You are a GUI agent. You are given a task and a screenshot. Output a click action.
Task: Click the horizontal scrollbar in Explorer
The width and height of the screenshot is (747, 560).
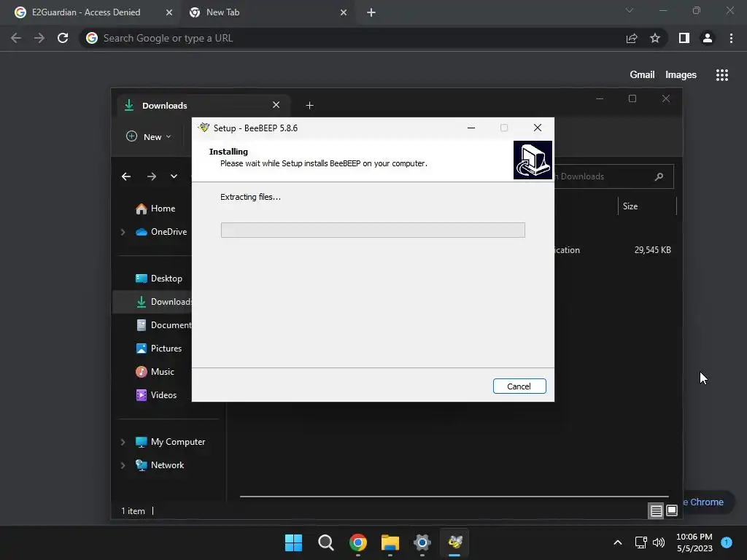454,496
